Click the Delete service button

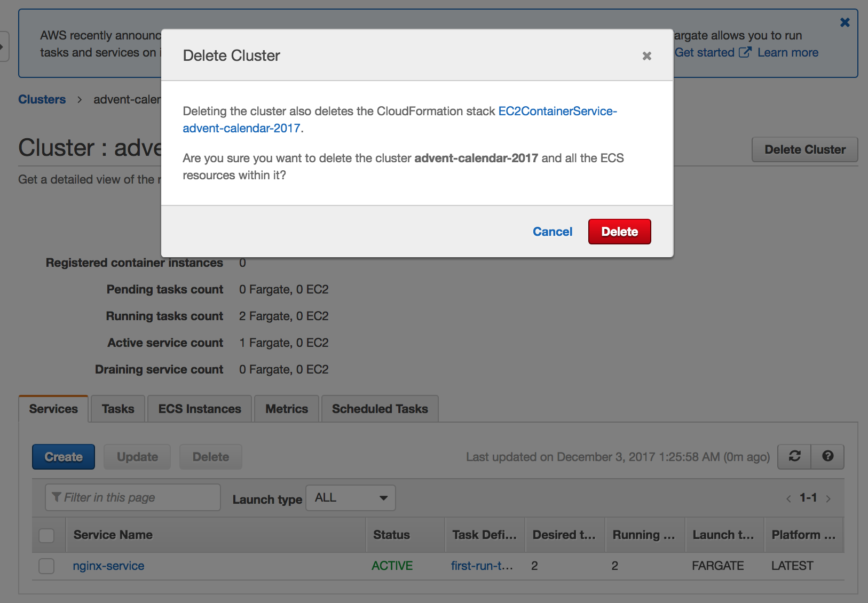tap(211, 457)
